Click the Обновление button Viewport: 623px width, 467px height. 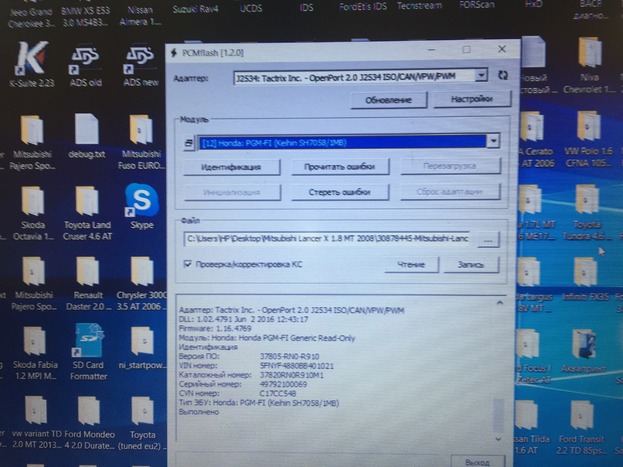[x=387, y=100]
